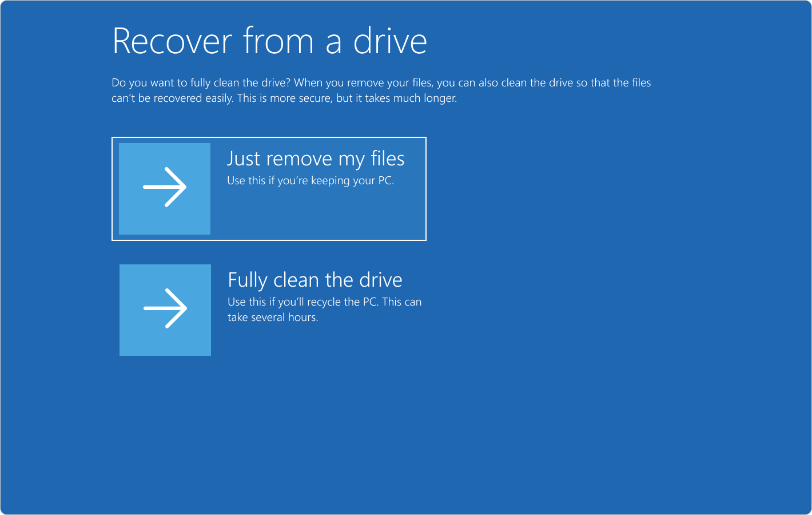812x515 pixels.
Task: Select the Just remove my files option
Action: [x=269, y=188]
